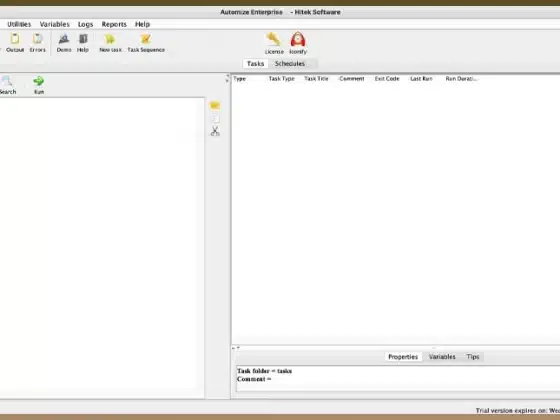This screenshot has height=420, width=560.
Task: Sort by the Type column header
Action: coord(240,79)
